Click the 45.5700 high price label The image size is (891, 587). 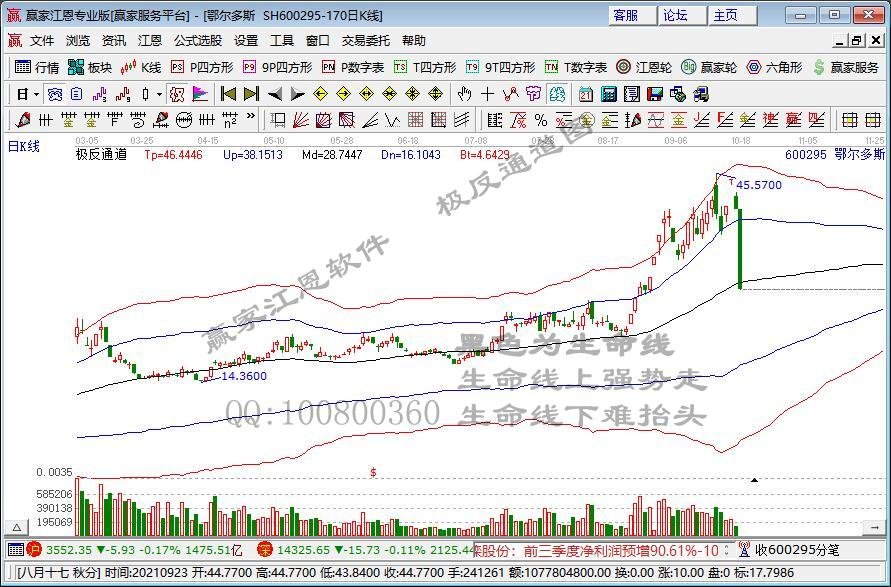759,185
